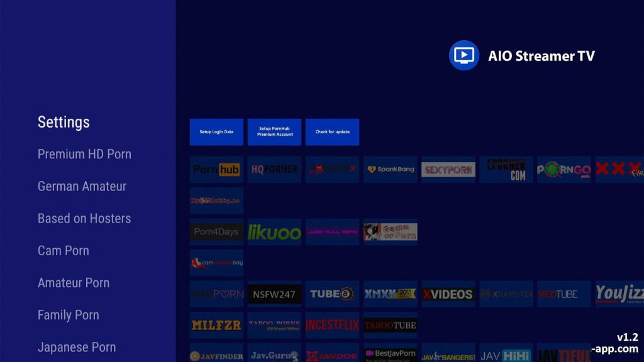Click the Check for update button
The image size is (644, 362).
point(332,132)
